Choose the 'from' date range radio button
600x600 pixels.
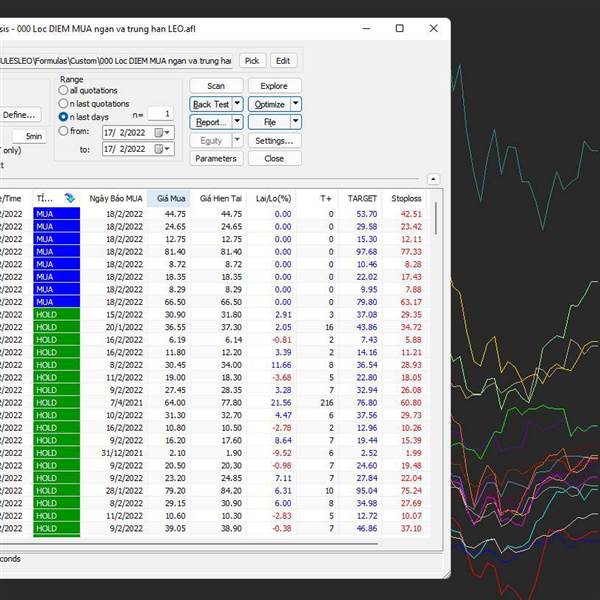(x=65, y=130)
